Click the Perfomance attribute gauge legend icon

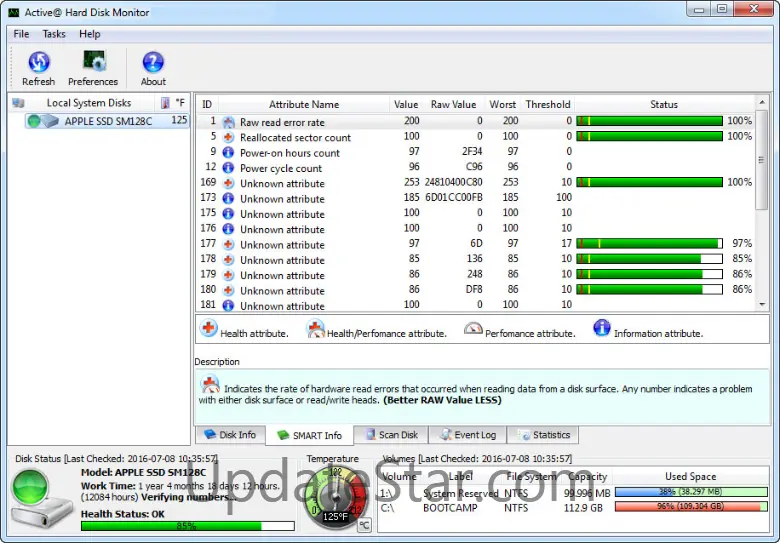pyautogui.click(x=473, y=328)
